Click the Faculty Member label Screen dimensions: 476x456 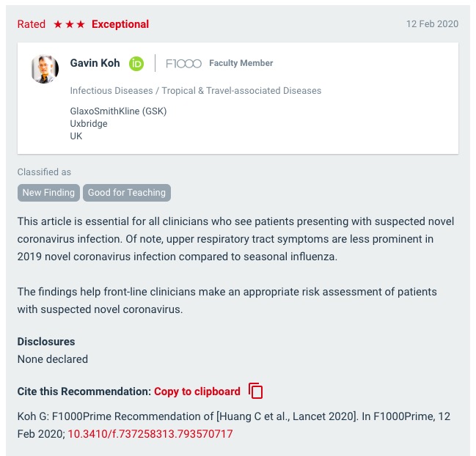click(x=241, y=63)
